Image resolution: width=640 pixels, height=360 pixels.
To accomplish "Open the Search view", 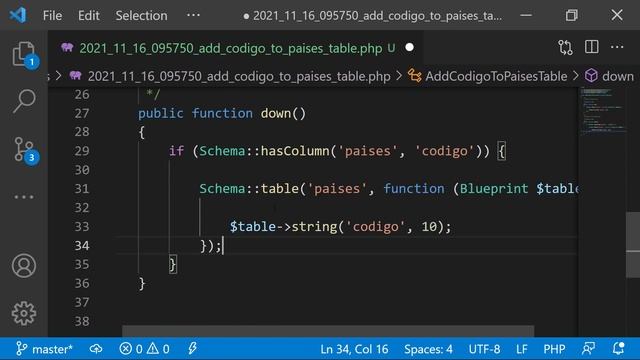I will point(24,101).
